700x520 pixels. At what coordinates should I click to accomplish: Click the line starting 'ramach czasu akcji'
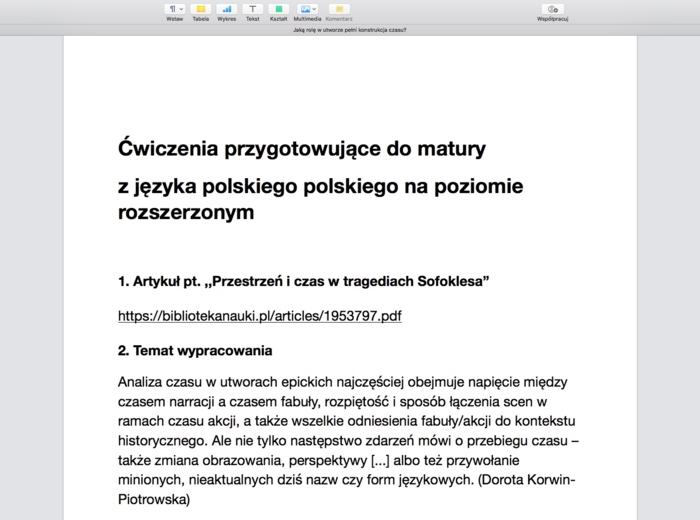(347, 421)
